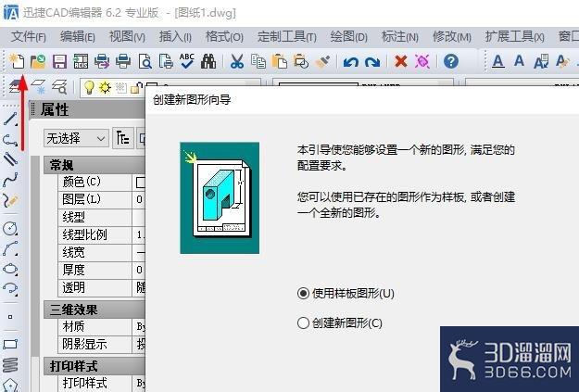Image resolution: width=579 pixels, height=392 pixels.
Task: Open the 扩展工具(X) menu
Action: 514,37
